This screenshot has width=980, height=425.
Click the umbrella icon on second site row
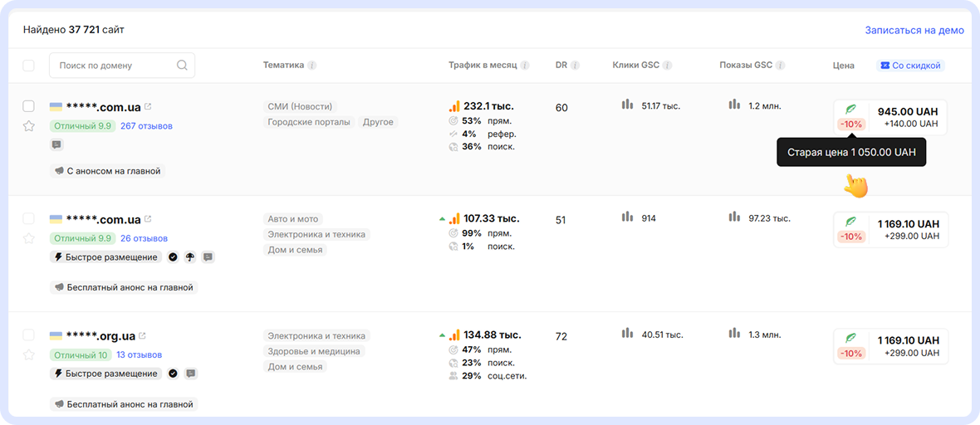click(190, 257)
